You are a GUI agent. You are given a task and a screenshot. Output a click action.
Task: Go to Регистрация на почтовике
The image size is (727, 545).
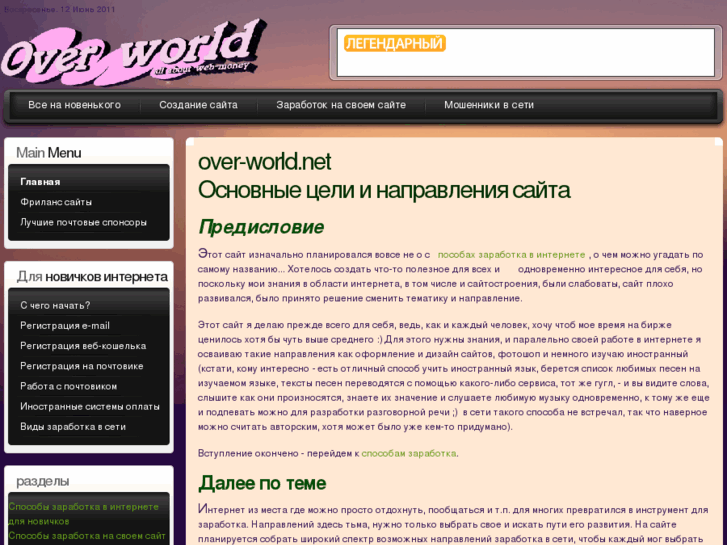click(82, 366)
